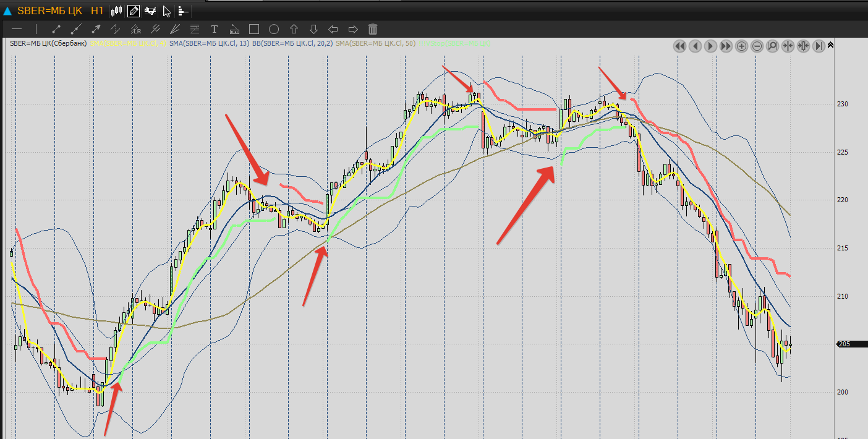This screenshot has height=439, width=868.
Task: Choose the linear regression channel tool
Action: pyautogui.click(x=135, y=29)
